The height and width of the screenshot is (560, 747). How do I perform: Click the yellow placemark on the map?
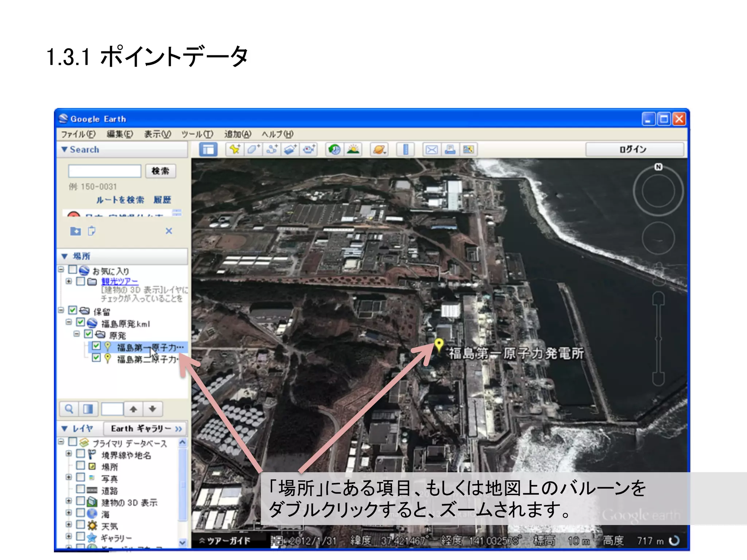point(439,345)
